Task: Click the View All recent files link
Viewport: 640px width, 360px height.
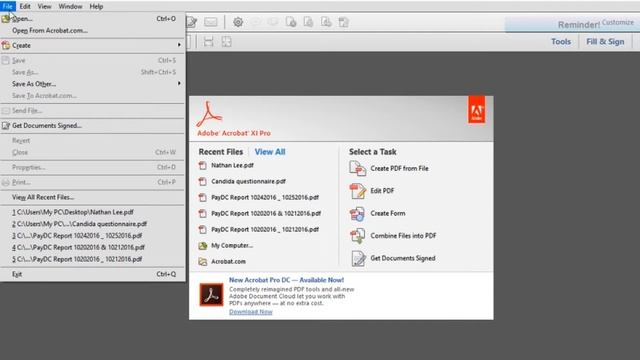Action: point(270,152)
